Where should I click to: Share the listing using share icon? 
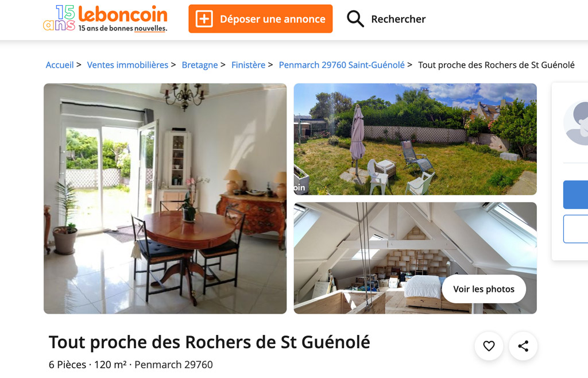523,346
